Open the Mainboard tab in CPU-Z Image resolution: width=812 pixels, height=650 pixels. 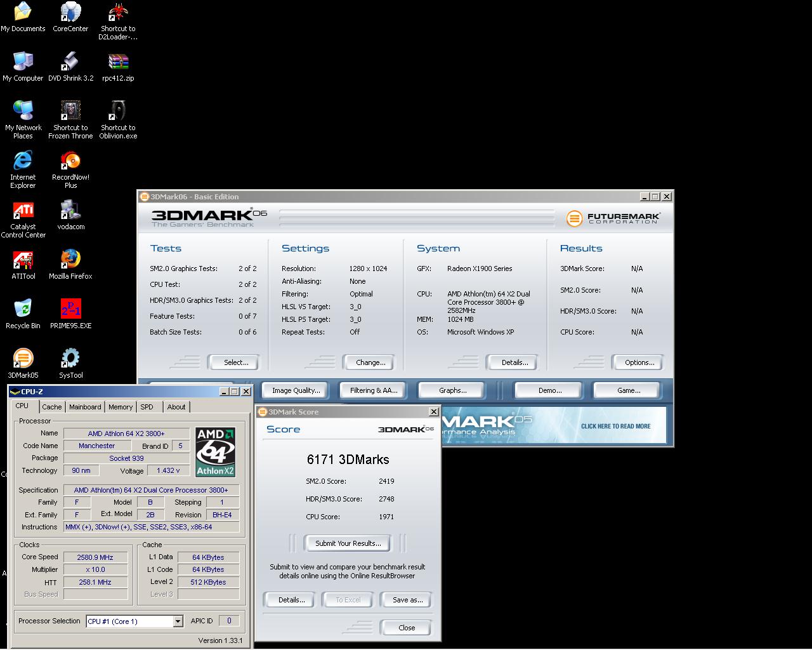pyautogui.click(x=85, y=407)
